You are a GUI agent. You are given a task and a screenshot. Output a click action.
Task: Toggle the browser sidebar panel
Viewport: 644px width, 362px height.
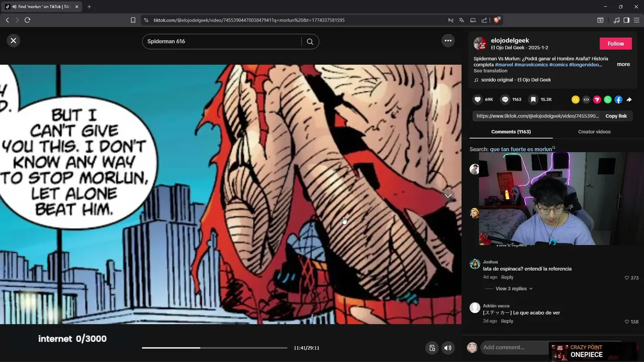point(626,20)
